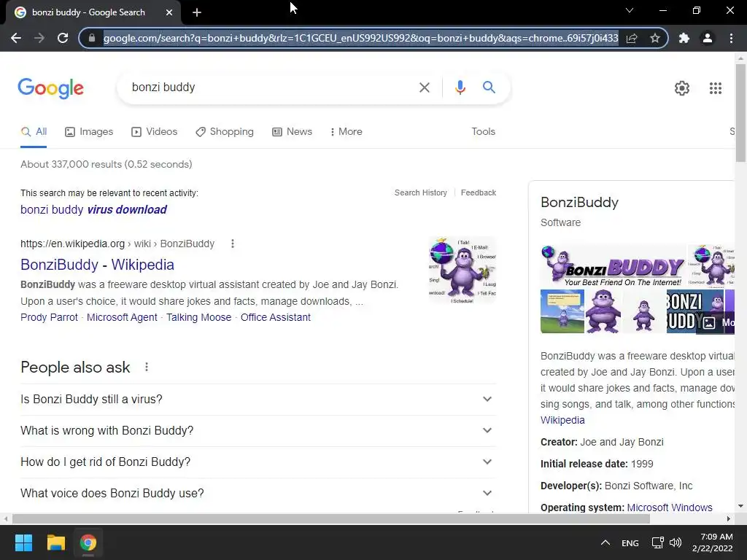Open the Prody Parrot sublink
Screen dimensions: 747x560
49,317
